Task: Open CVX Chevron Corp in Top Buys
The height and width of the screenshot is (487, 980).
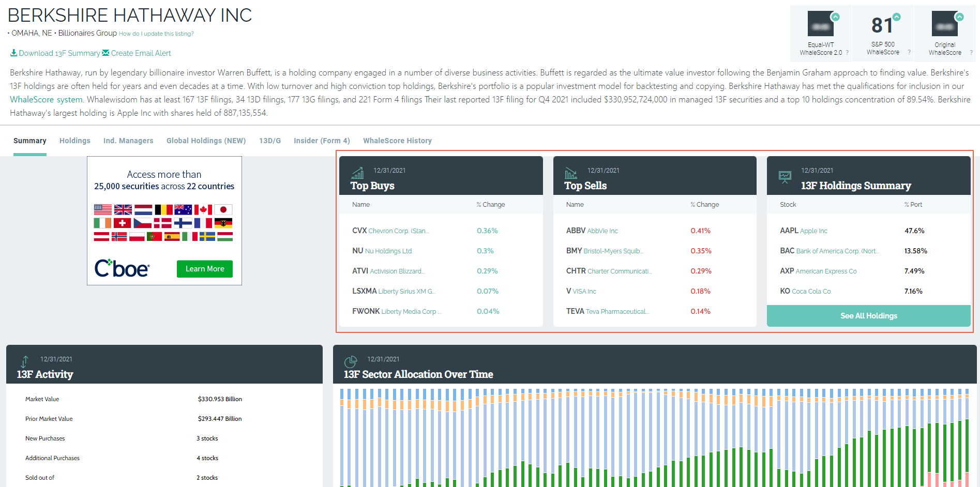Action: 390,231
